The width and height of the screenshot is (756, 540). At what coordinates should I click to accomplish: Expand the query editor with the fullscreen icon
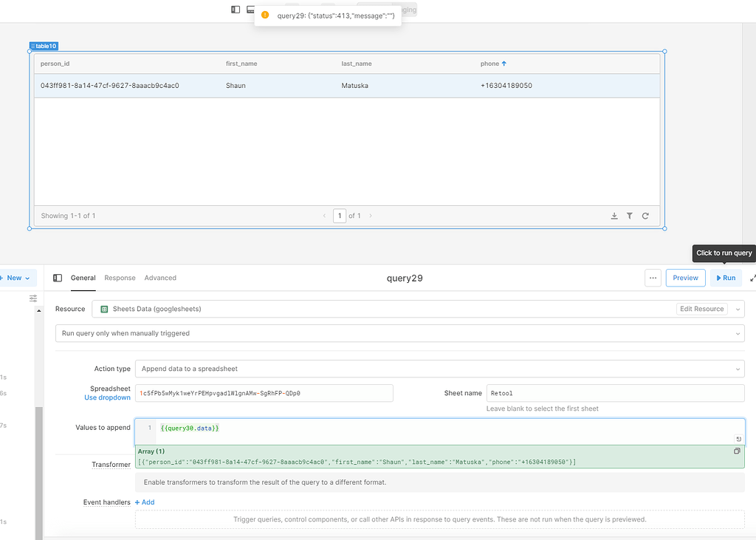coord(752,278)
